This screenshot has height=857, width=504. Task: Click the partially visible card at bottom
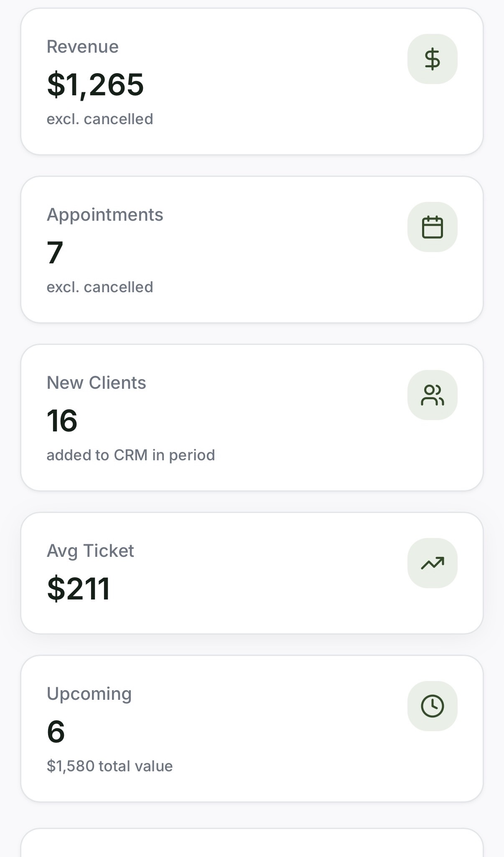click(x=252, y=844)
